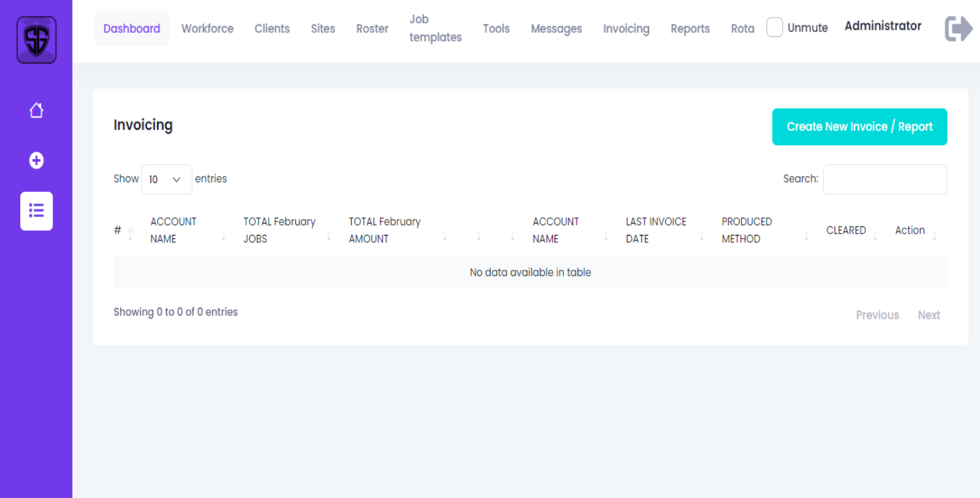Click the Next pagination link
The height and width of the screenshot is (498, 980).
[929, 315]
